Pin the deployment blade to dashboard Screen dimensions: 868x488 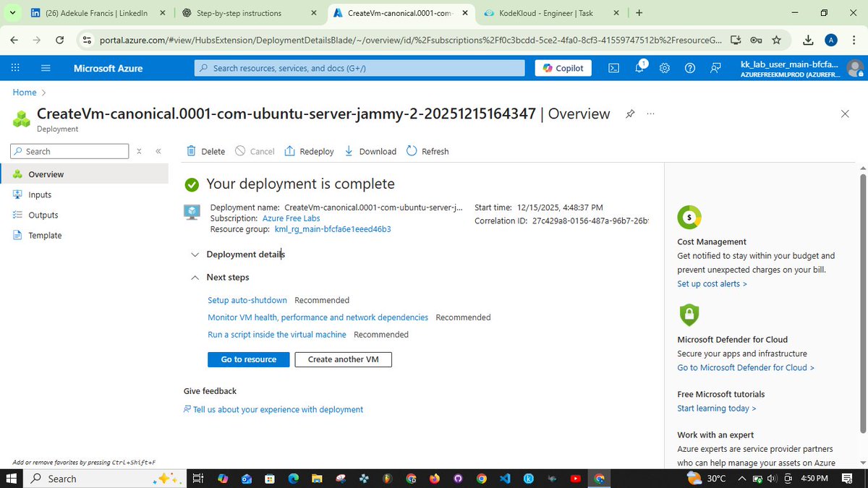coord(630,114)
